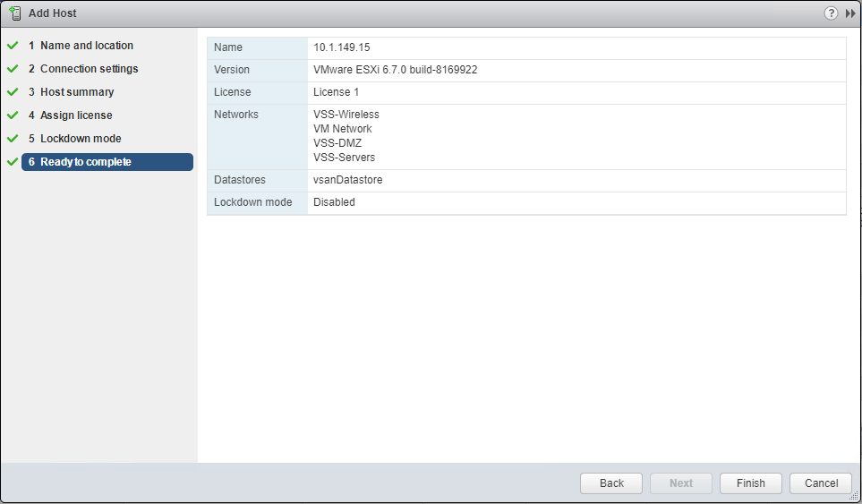The width and height of the screenshot is (862, 504).
Task: Click the Finish button
Action: pyautogui.click(x=750, y=483)
